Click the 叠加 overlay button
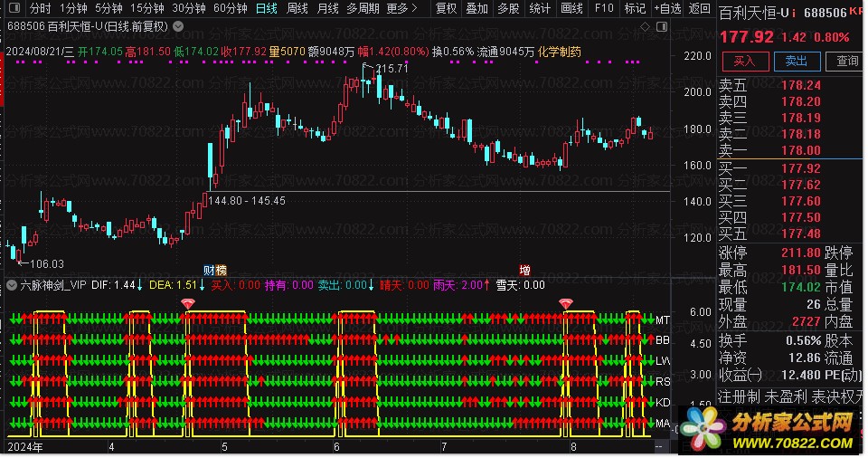 point(477,8)
